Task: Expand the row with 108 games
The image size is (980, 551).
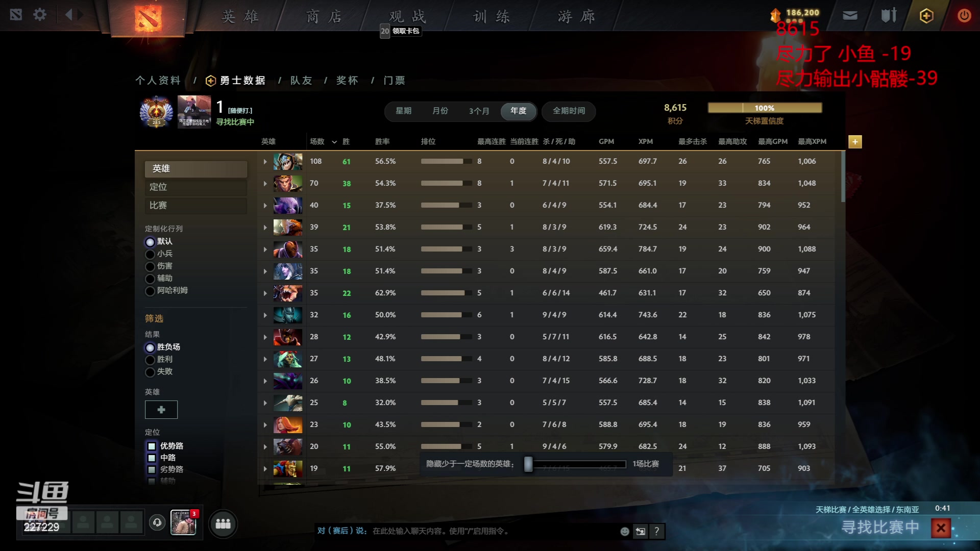Action: point(265,162)
